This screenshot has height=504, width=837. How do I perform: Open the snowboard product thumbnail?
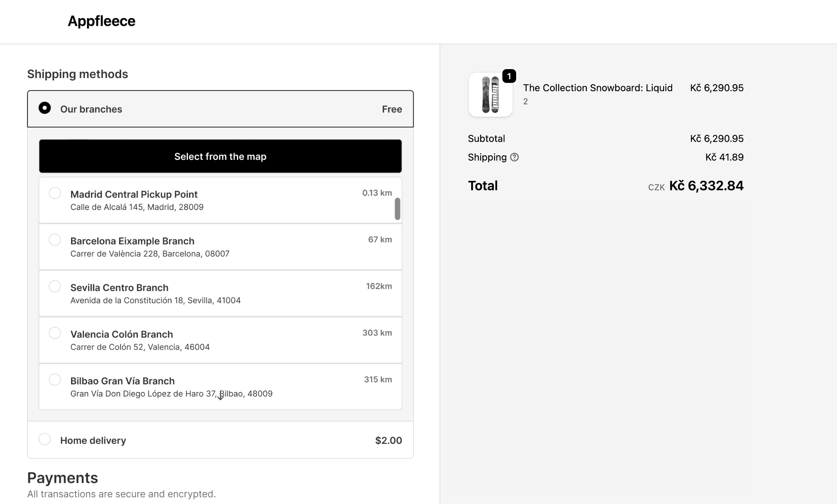pyautogui.click(x=490, y=95)
